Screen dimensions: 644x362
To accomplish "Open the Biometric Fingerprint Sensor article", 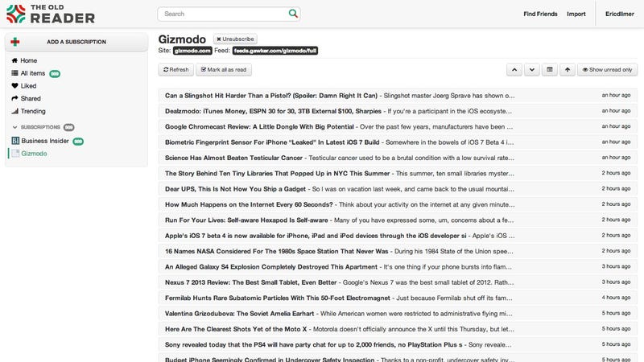I will 398,142.
